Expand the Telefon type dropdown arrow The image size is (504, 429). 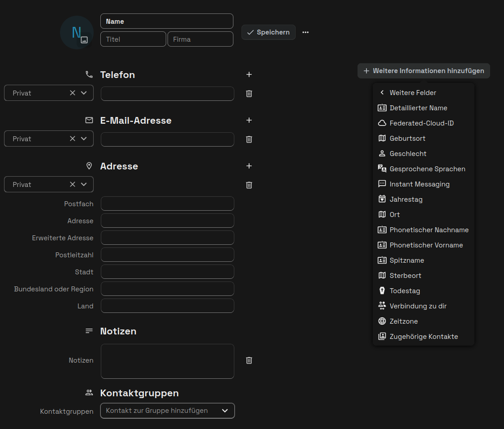[84, 93]
